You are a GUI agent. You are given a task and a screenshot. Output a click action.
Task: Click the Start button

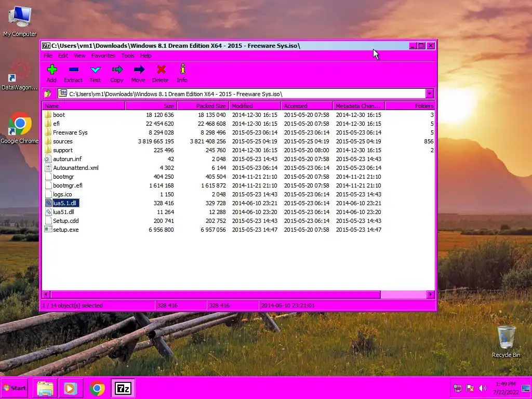click(14, 388)
